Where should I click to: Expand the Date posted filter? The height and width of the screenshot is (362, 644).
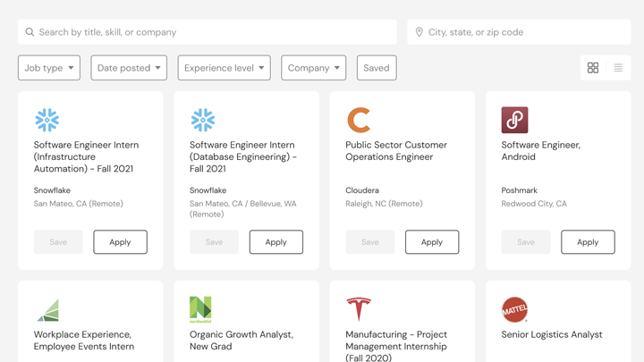coord(129,68)
